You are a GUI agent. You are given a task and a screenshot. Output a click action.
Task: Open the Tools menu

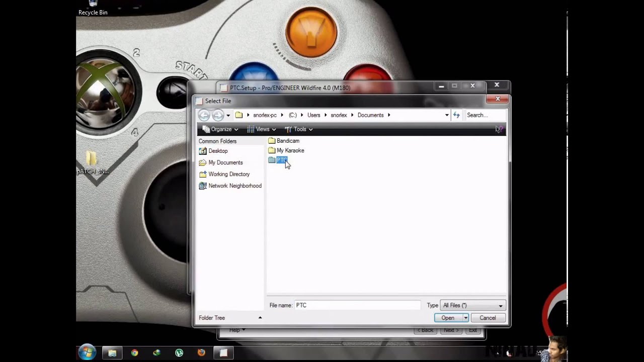(299, 129)
